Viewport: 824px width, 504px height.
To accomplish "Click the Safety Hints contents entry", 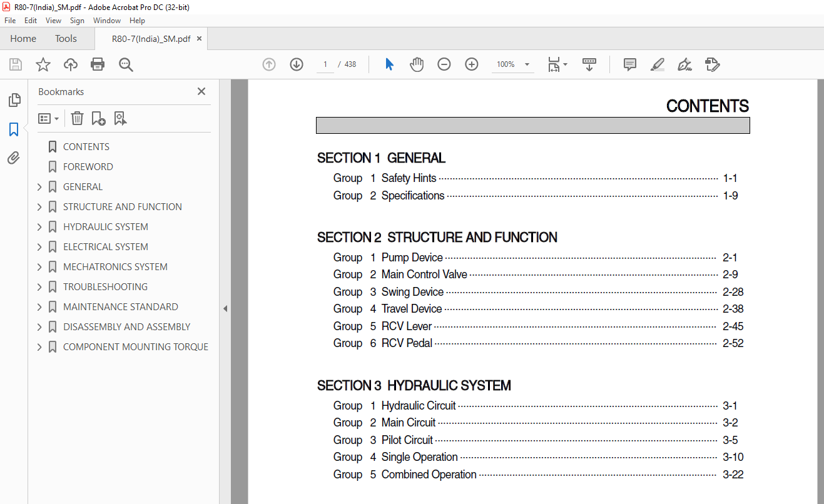I will pos(536,178).
